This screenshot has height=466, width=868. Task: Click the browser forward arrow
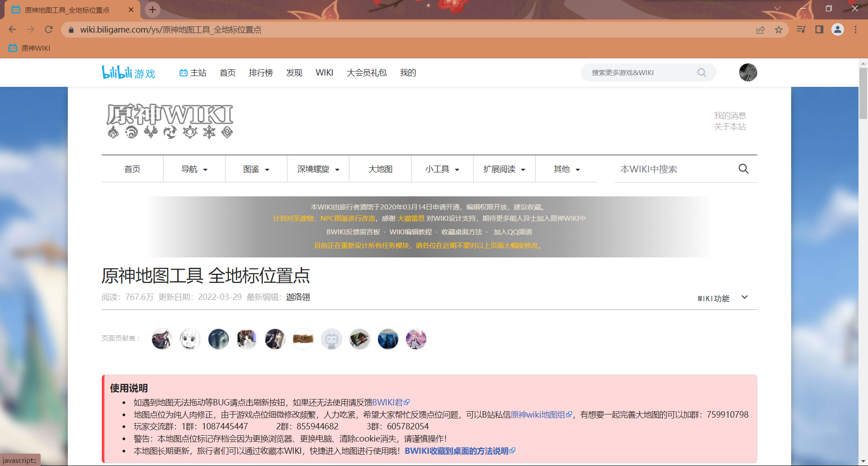(x=30, y=29)
